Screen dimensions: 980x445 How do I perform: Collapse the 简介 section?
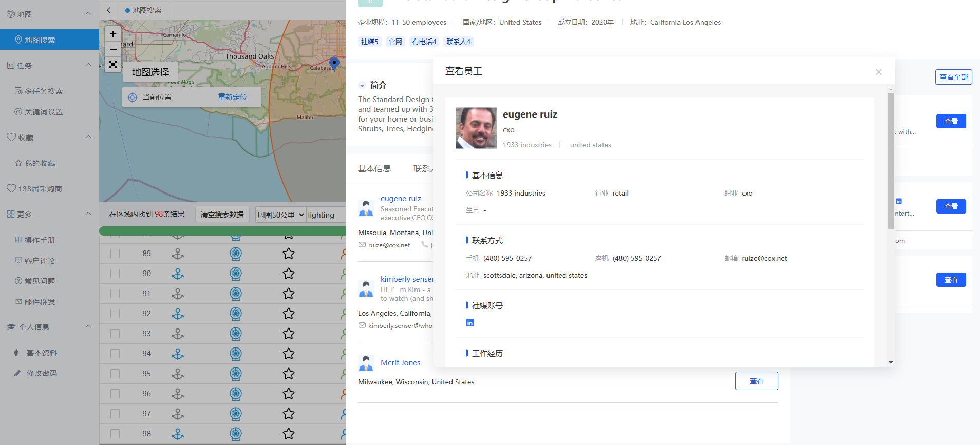362,86
